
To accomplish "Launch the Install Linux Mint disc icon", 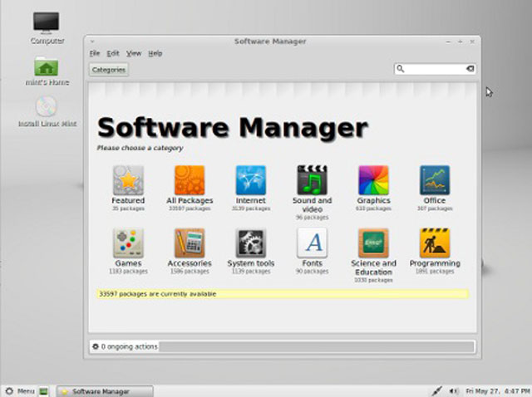I will point(47,107).
